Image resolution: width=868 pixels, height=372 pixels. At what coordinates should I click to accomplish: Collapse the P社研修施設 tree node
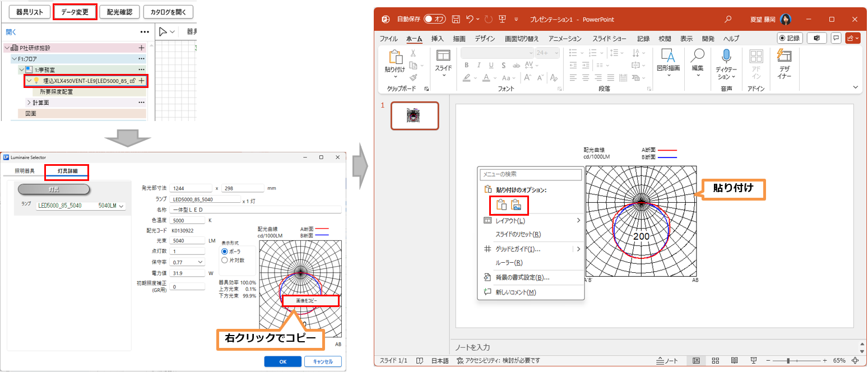8,48
